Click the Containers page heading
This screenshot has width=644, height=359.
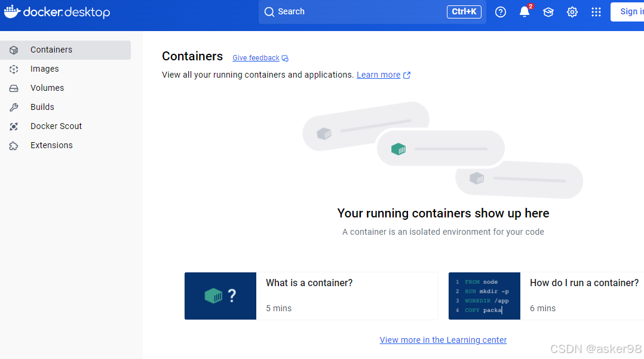[x=192, y=56]
